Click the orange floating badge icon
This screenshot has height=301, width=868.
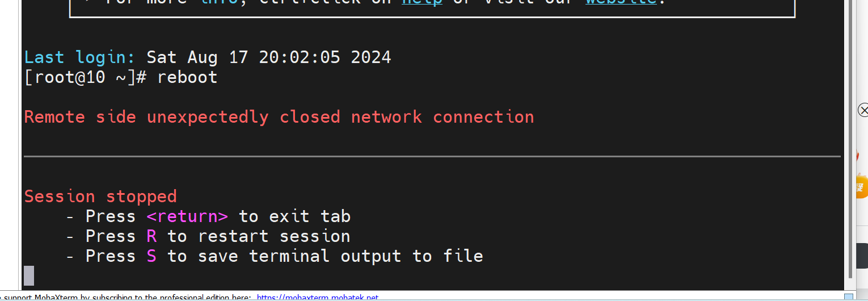[861, 186]
